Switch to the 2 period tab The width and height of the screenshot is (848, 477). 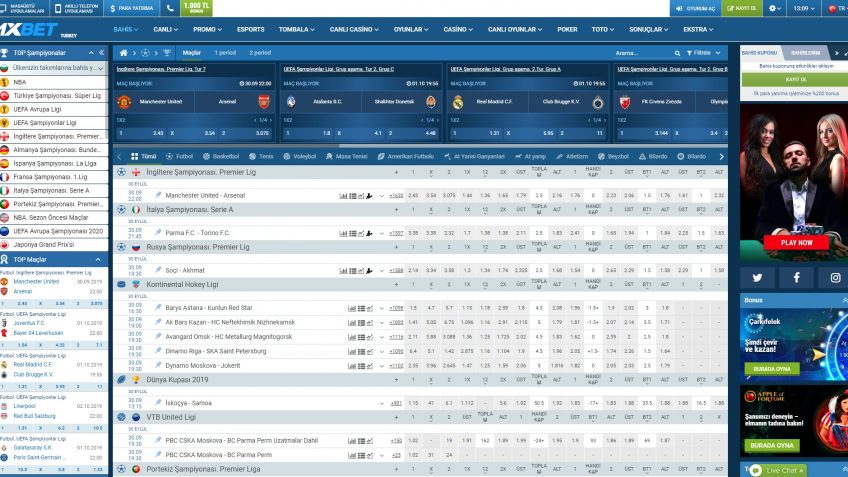click(260, 53)
